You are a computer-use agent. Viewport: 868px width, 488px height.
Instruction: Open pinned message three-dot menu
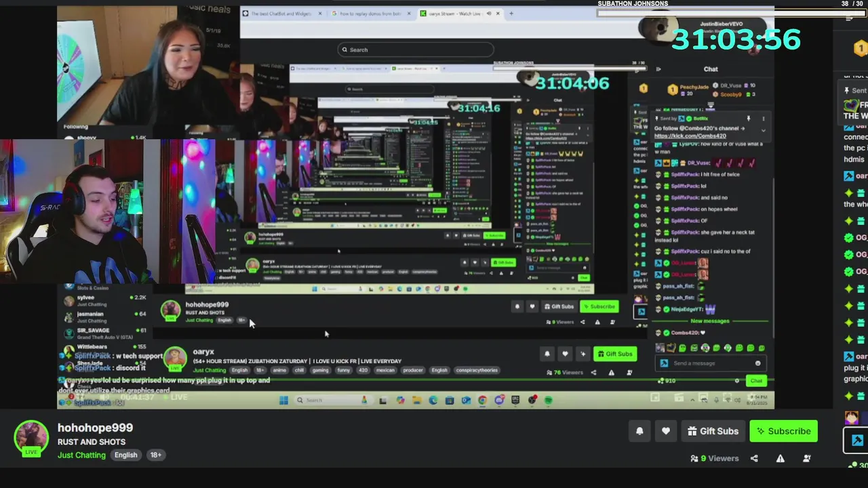click(763, 119)
